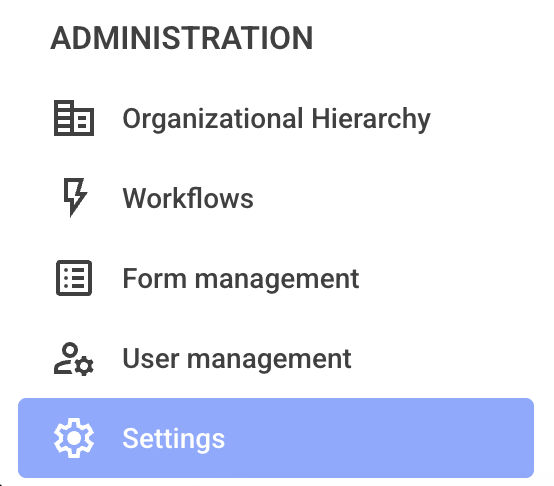Viewport: 554px width, 486px height.
Task: Click the empty space right of the Workflows label
Action: click(392, 198)
